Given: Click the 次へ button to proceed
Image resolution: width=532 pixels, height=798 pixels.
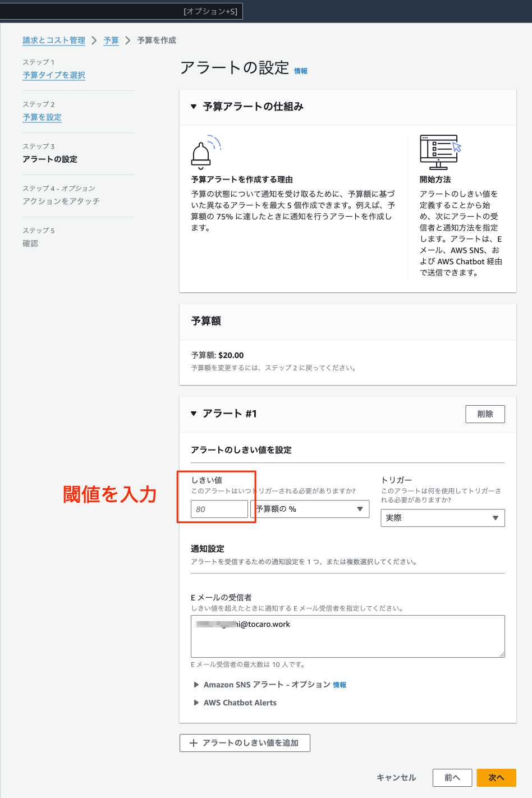Looking at the screenshot, I should tap(496, 777).
